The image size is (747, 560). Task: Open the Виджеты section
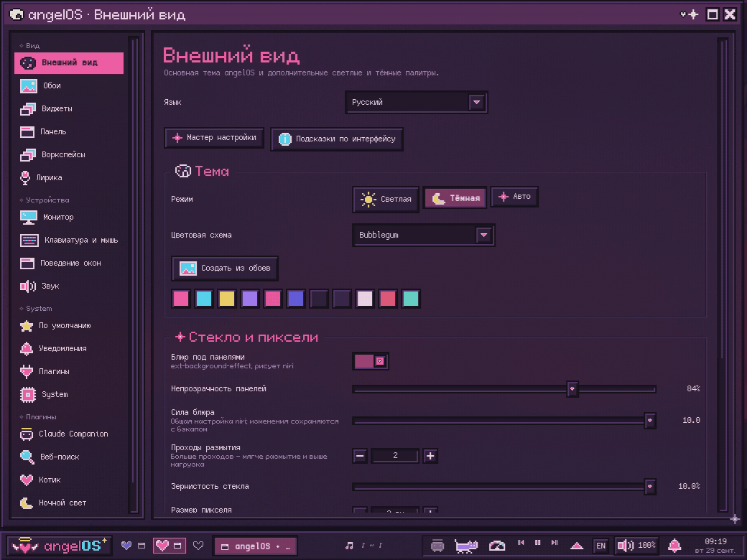click(69, 108)
